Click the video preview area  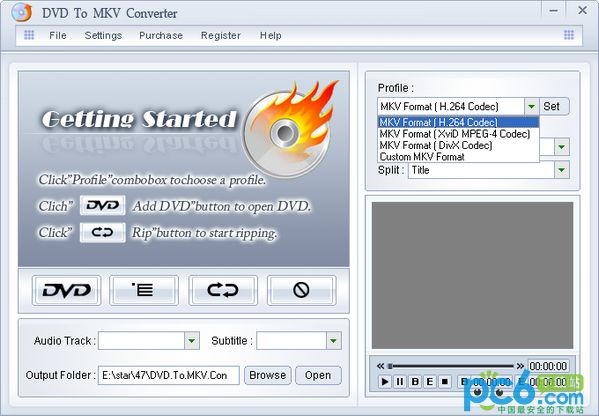coord(472,275)
